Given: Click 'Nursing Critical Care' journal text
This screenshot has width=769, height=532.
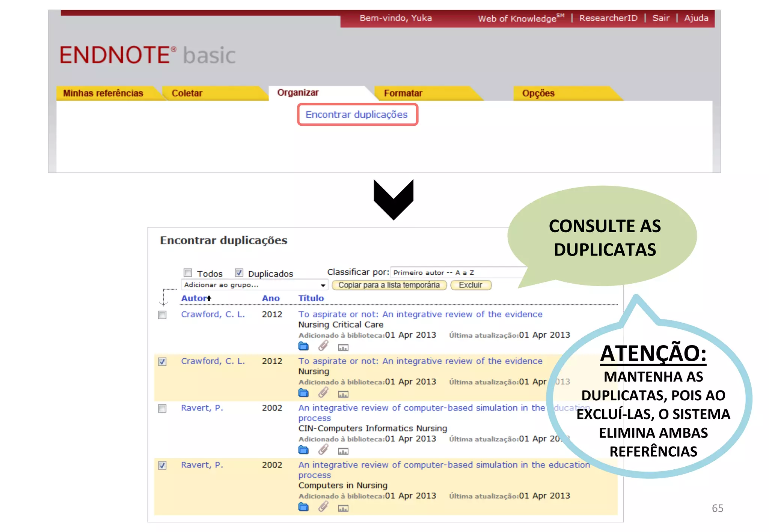Looking at the screenshot, I should [x=341, y=325].
